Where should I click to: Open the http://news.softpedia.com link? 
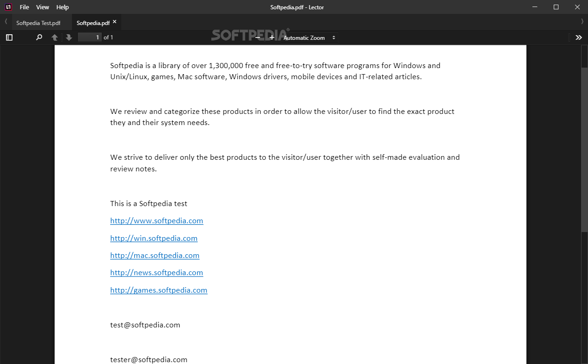156,273
